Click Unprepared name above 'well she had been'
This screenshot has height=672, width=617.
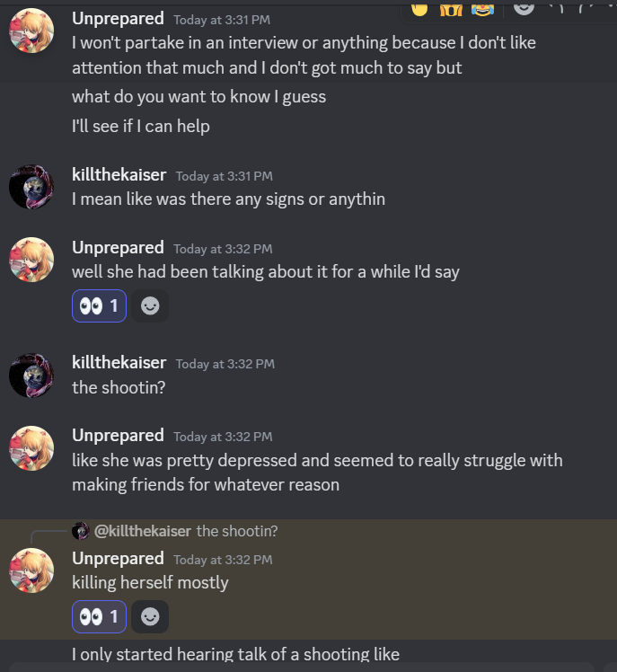pos(118,248)
